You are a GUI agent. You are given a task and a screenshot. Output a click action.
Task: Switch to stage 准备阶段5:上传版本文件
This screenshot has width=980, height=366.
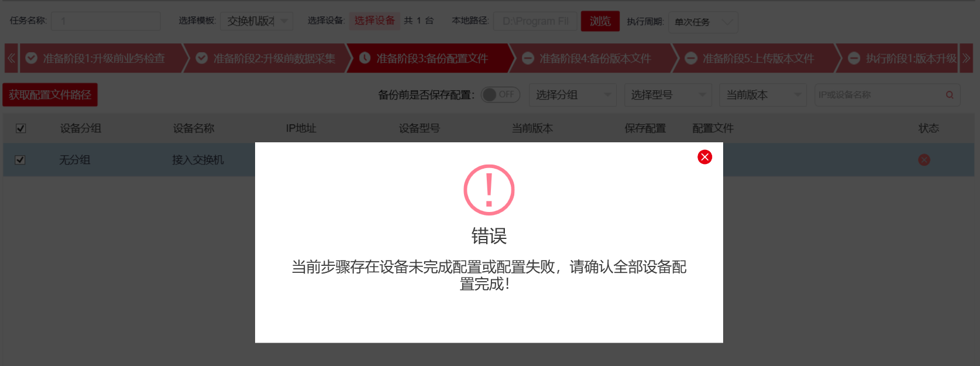pyautogui.click(x=757, y=58)
